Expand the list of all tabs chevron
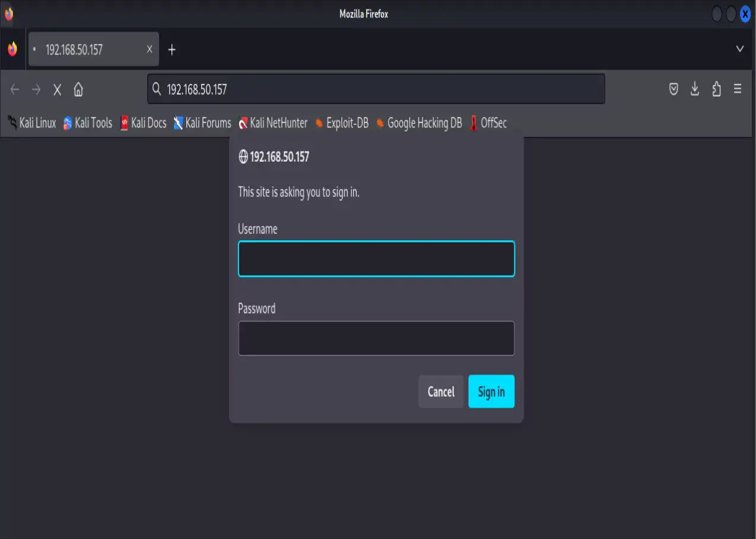The image size is (756, 539). [x=739, y=49]
